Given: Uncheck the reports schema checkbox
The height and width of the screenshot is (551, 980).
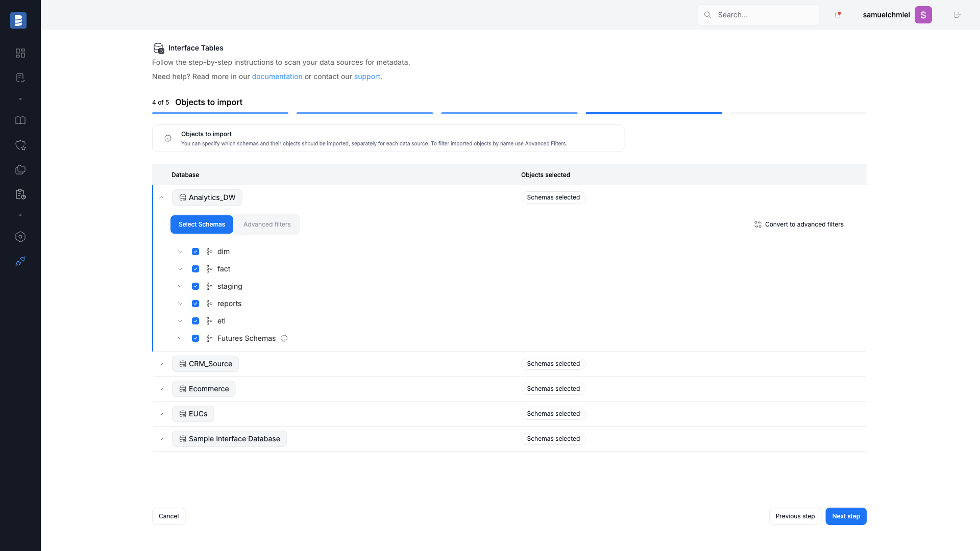Looking at the screenshot, I should [x=195, y=304].
